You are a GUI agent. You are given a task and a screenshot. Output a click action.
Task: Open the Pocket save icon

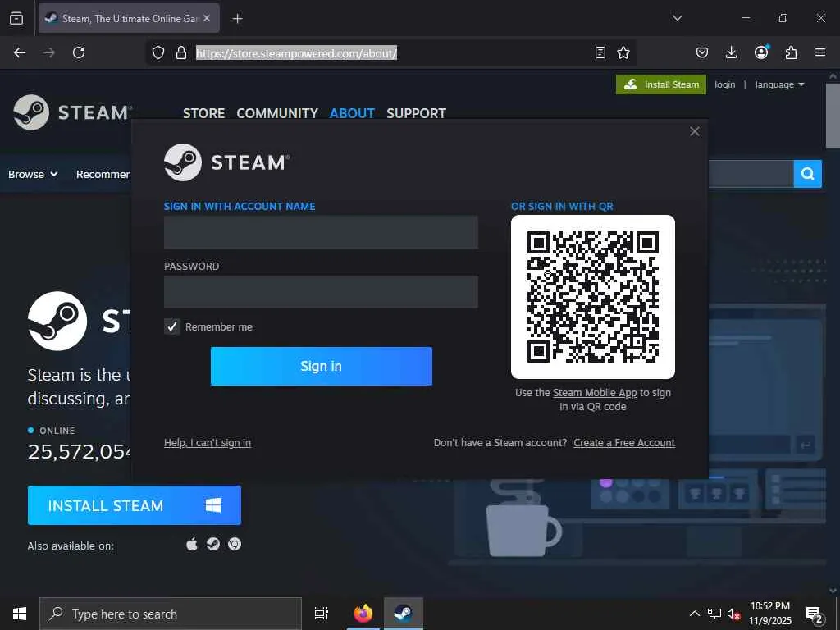702,52
